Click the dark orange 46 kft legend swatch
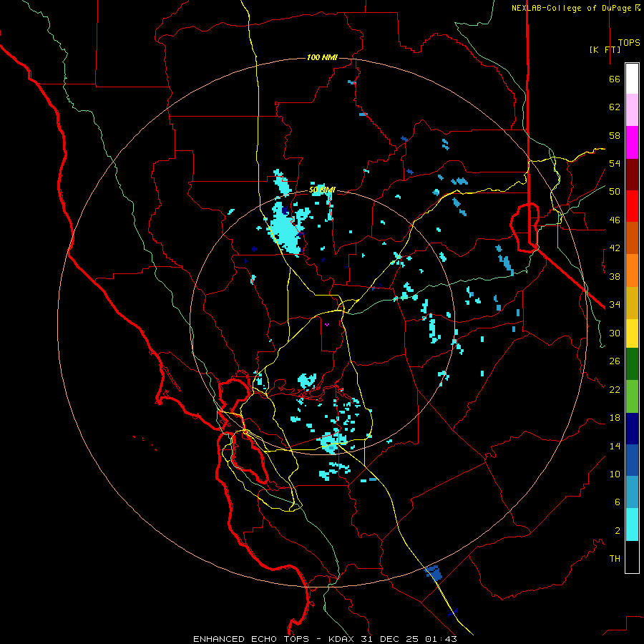 coord(632,238)
